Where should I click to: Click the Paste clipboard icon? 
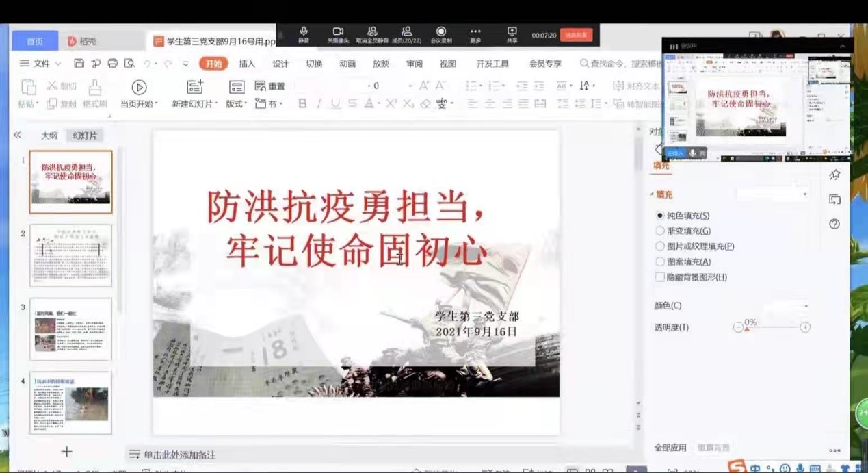pos(28,88)
